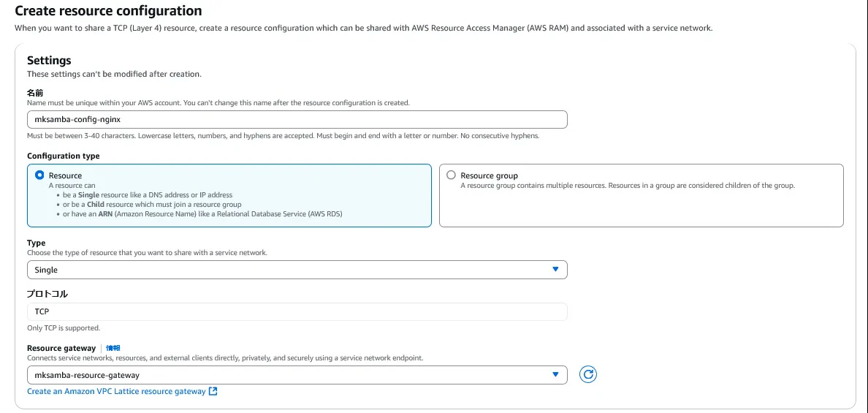Open the Type dropdown showing Single
This screenshot has width=868, height=413.
coord(297,270)
